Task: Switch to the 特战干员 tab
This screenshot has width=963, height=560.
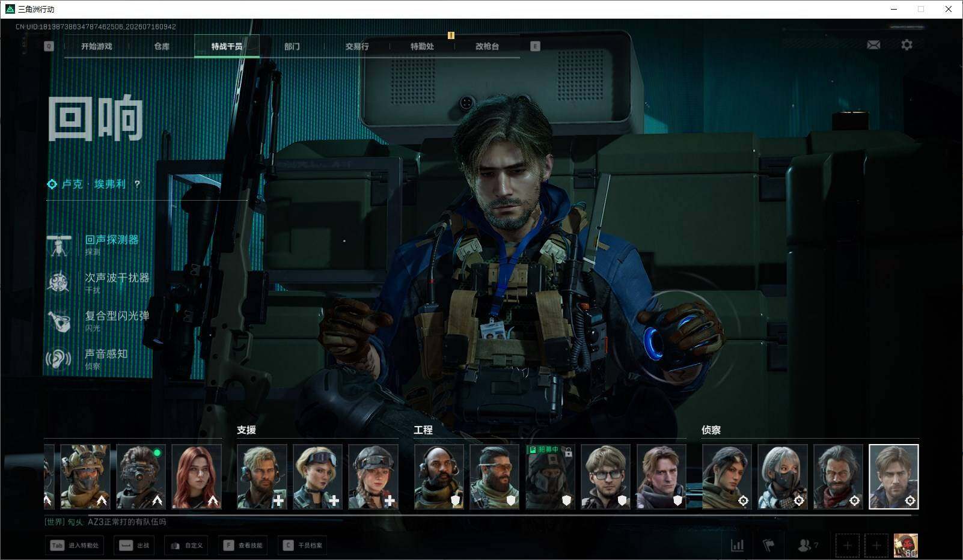Action: [227, 46]
